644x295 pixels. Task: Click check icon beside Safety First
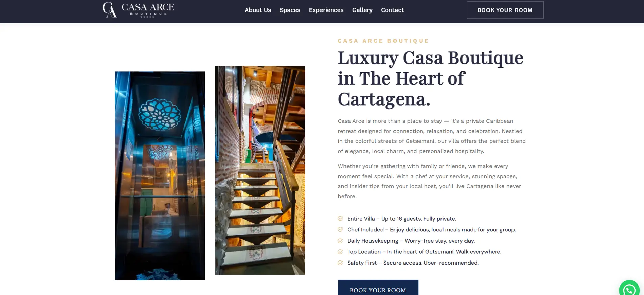click(x=340, y=263)
